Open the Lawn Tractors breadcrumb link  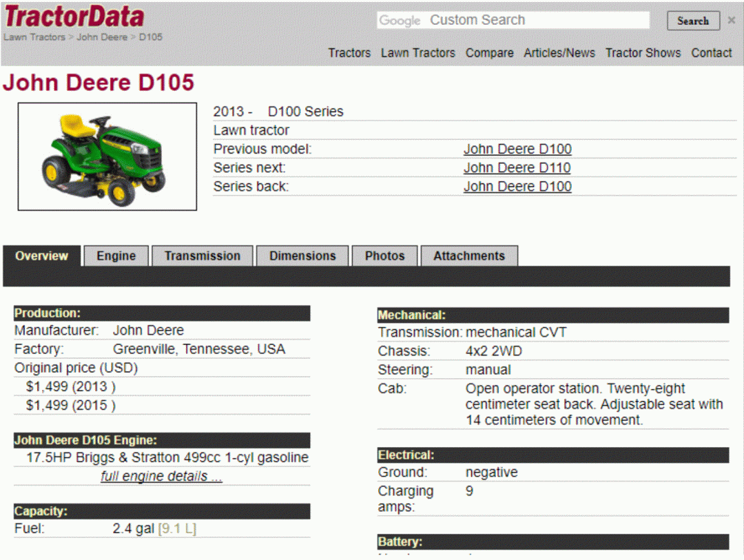point(34,37)
